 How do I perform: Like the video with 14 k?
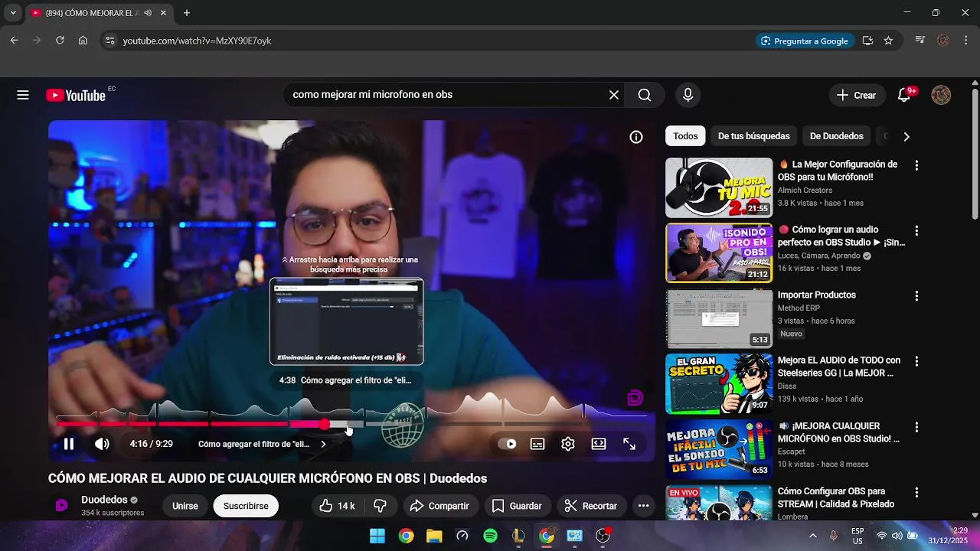coord(337,506)
